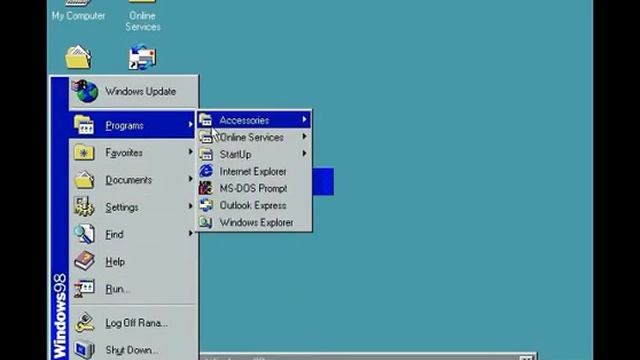Launch Internet Explorer from Programs submenu

coord(254,171)
